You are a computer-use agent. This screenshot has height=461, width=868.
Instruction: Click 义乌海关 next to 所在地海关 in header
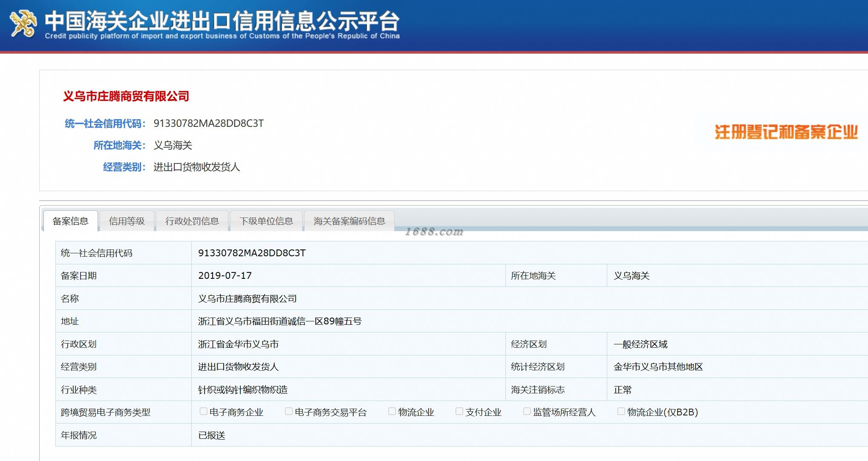click(x=173, y=145)
